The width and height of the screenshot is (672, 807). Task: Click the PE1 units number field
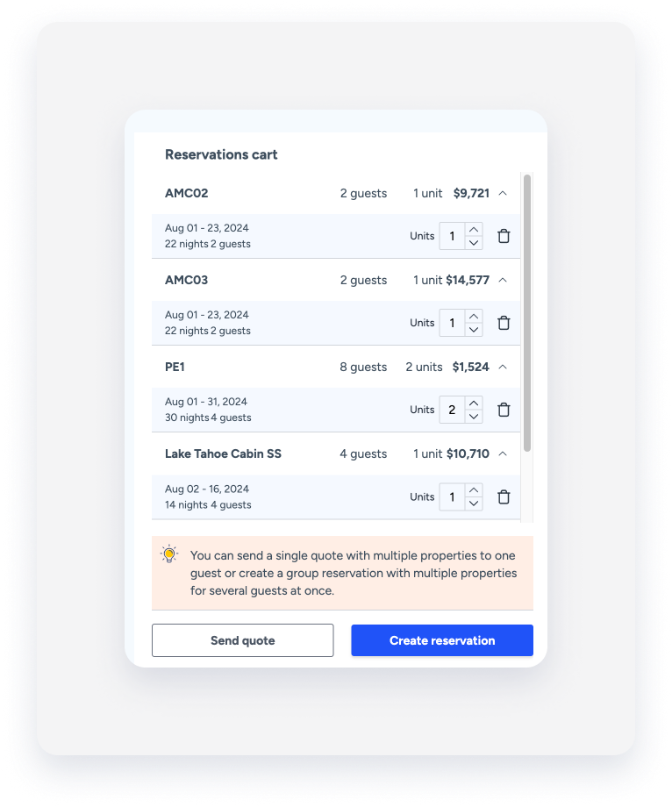[x=454, y=409]
